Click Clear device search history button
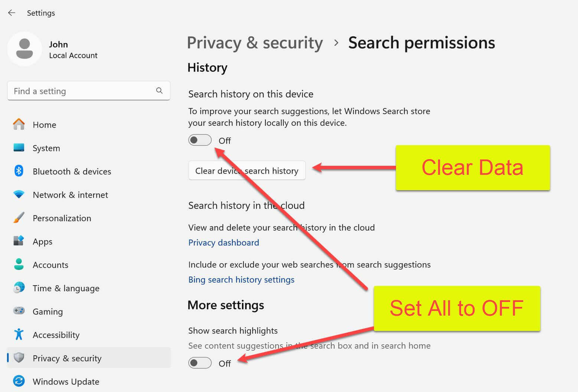 247,171
